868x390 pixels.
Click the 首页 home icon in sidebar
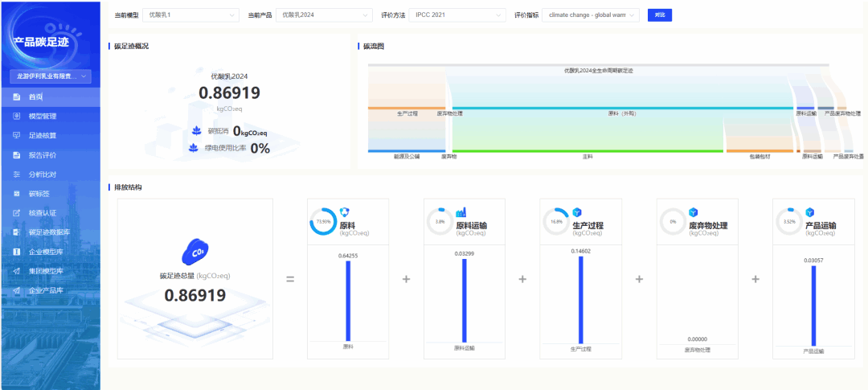coord(17,97)
